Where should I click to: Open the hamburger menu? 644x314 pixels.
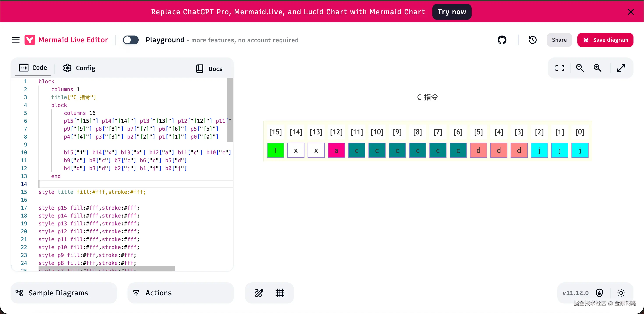(16, 40)
